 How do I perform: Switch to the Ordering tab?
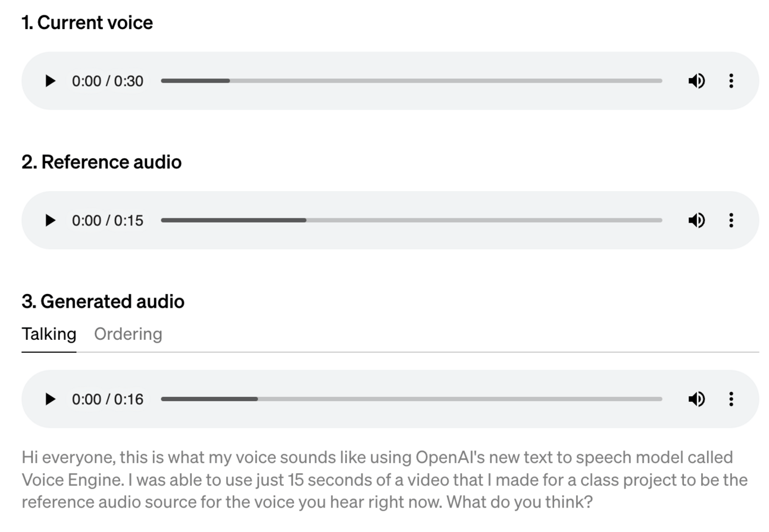click(x=128, y=334)
